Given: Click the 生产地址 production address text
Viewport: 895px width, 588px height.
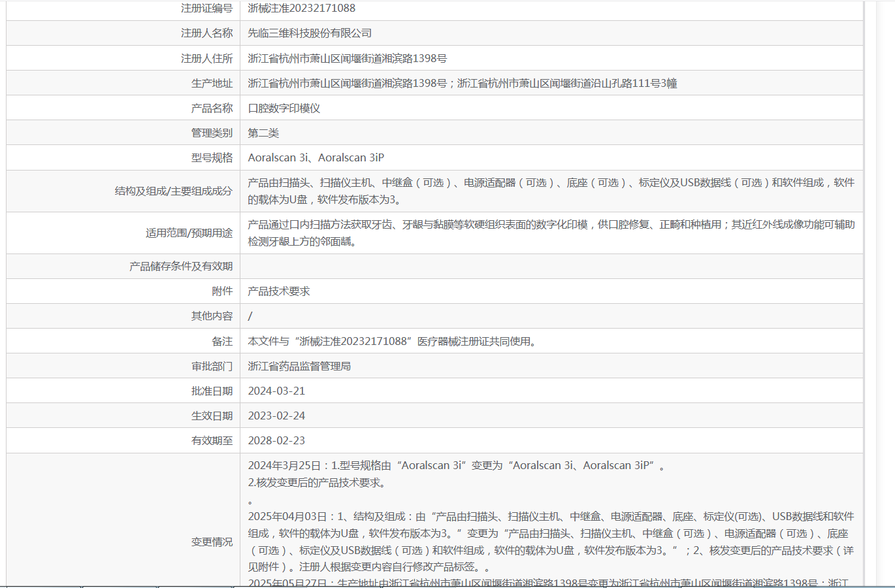Looking at the screenshot, I should point(462,83).
